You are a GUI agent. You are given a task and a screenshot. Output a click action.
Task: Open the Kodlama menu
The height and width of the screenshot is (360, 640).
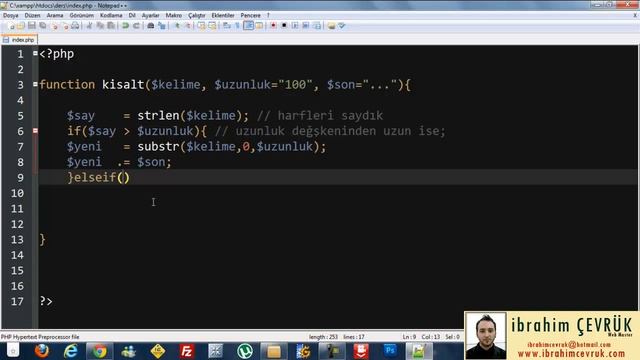click(111, 15)
